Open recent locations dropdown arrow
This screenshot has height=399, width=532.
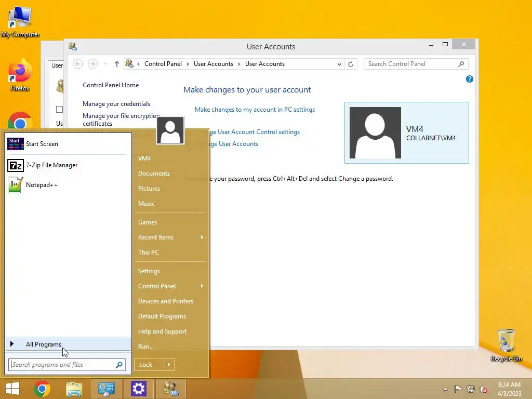[x=105, y=64]
